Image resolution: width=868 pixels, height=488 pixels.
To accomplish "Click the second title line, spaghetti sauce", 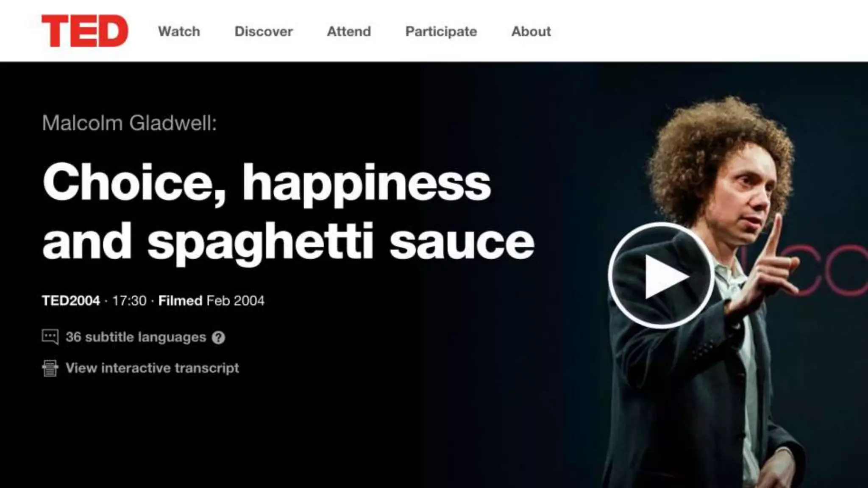I will point(288,243).
